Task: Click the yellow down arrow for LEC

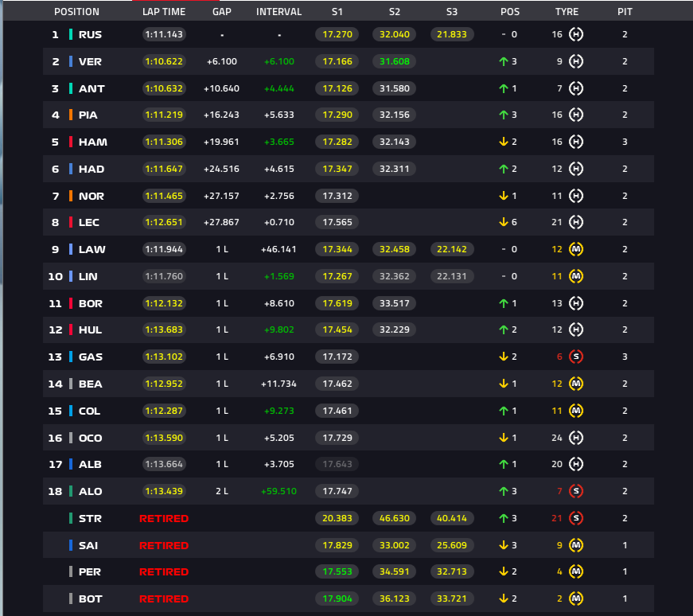Action: tap(504, 222)
